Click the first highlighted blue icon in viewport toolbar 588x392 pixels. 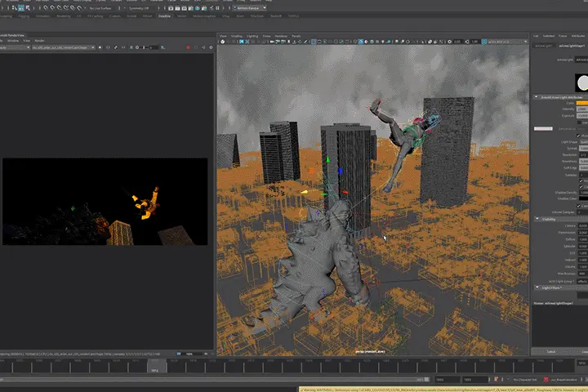[x=242, y=42]
